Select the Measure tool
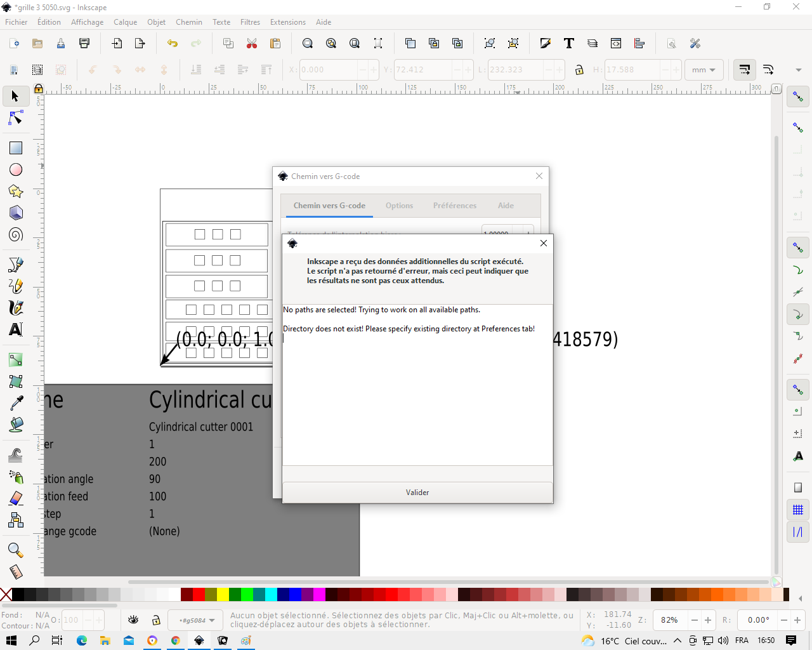This screenshot has width=812, height=650. click(16, 571)
